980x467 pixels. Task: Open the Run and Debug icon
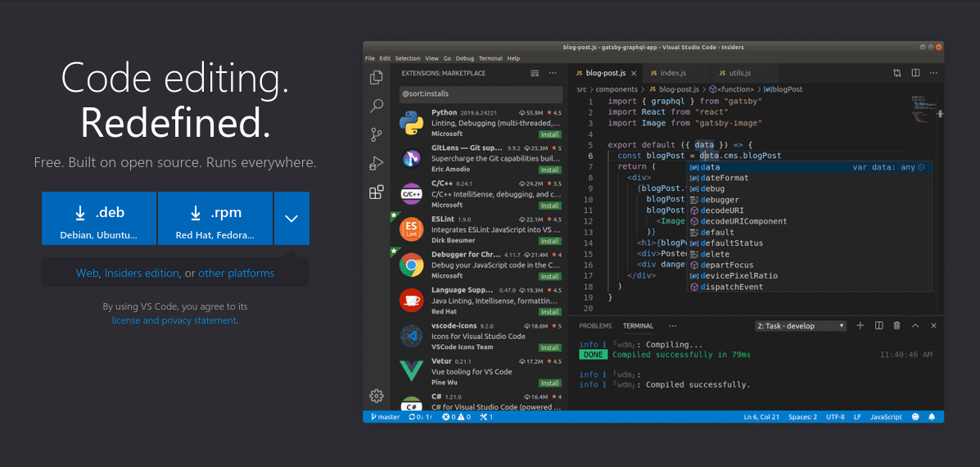tap(377, 163)
